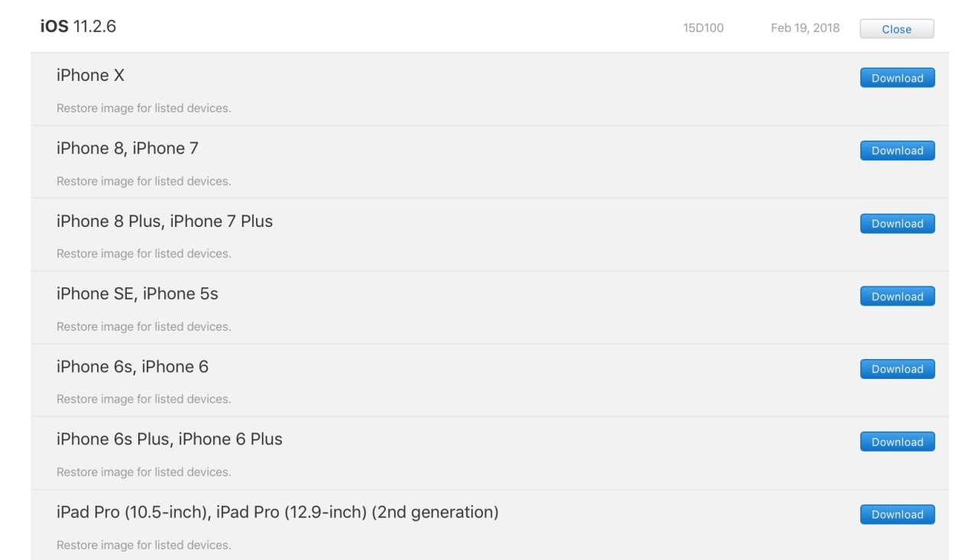Download image for iPhone 6s, iPhone 6
Image resolution: width=978 pixels, height=560 pixels.
coord(897,369)
